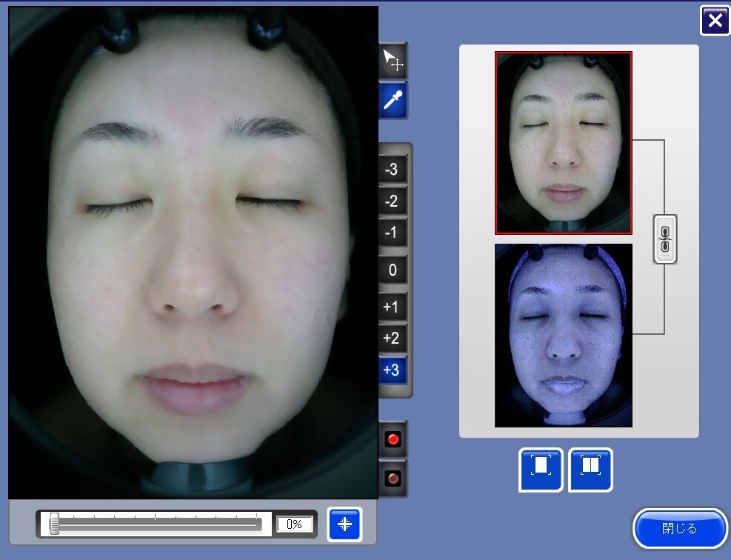
Task: Click the blue crosshair plus button
Action: (344, 524)
